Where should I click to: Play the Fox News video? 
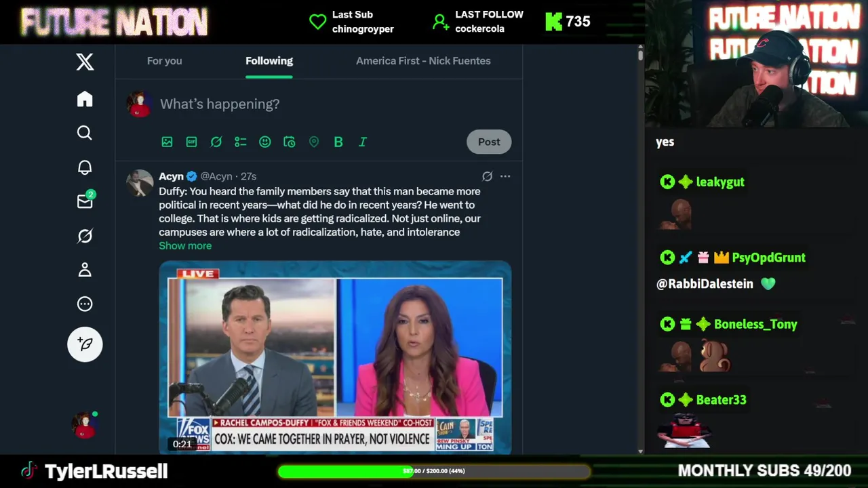[335, 357]
